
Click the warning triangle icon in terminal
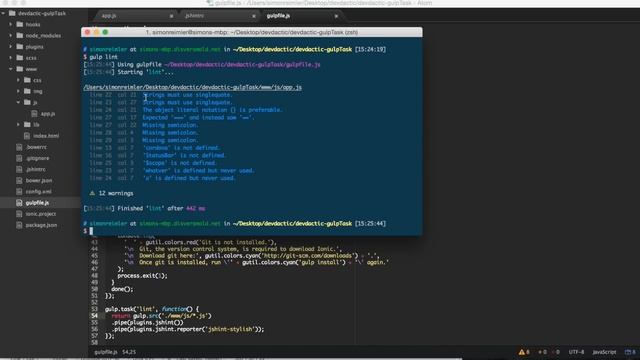click(92, 193)
